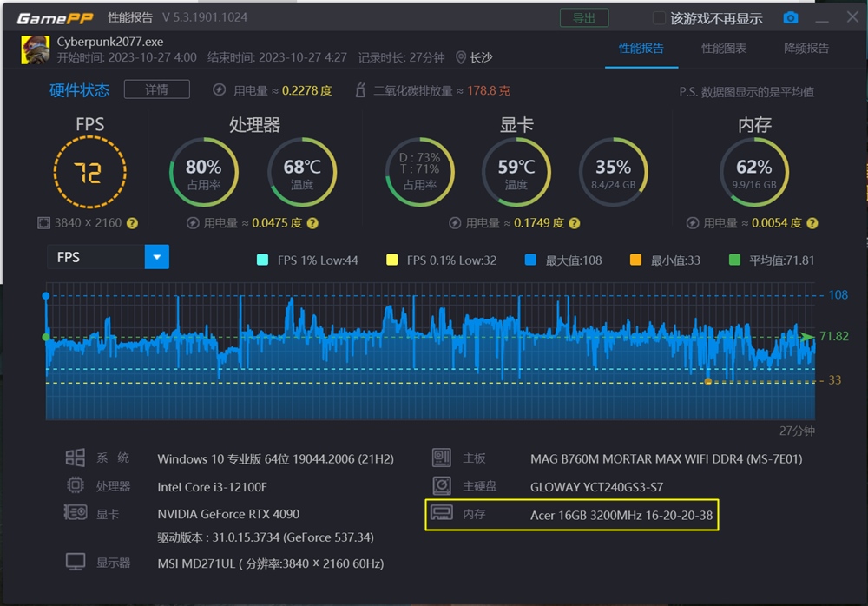Click the blue maximum-value marker on chart
Screen dimensions: 868x606
46,296
